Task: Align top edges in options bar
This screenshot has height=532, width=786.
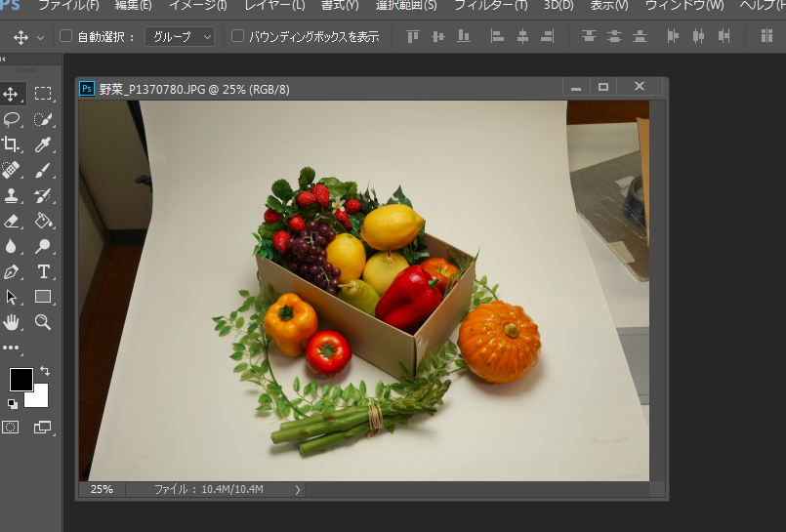Action: coord(413,36)
